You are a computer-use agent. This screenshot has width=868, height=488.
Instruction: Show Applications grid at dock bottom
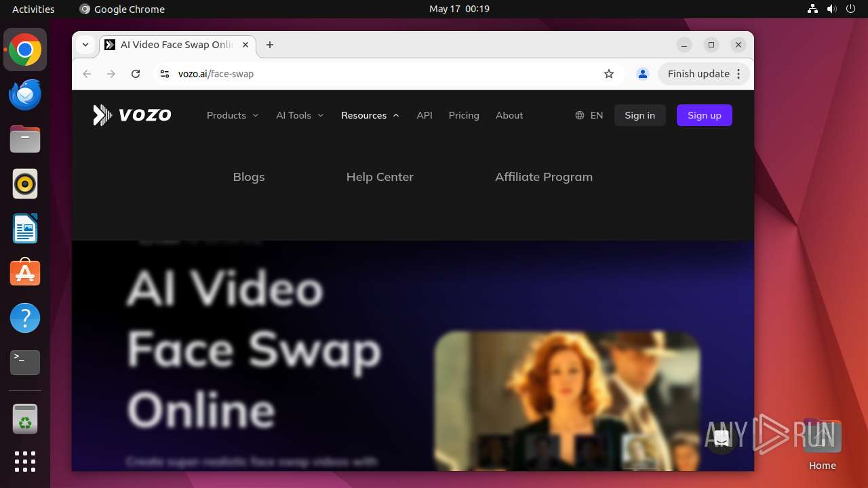pos(25,462)
